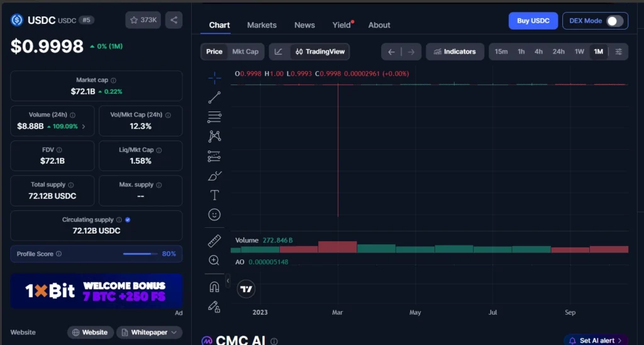This screenshot has width=644, height=345.
Task: Show Max. supply info icon
Action: click(159, 185)
